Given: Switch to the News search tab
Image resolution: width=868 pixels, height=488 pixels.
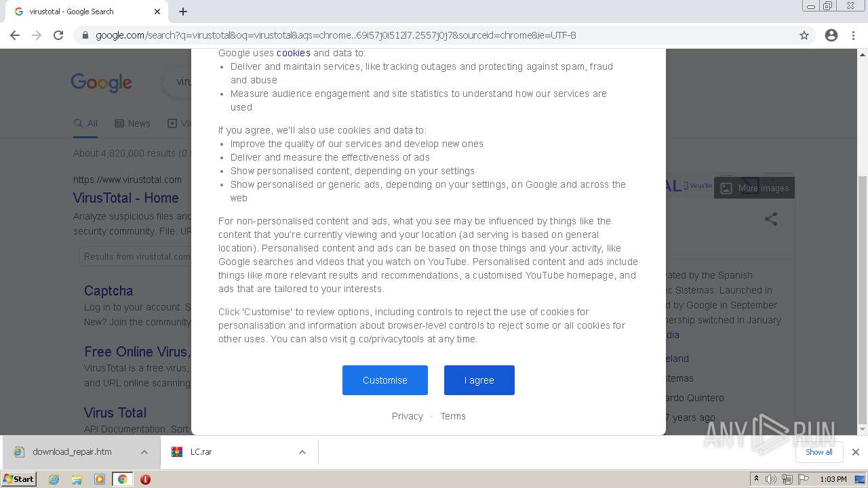Looking at the screenshot, I should [x=132, y=123].
